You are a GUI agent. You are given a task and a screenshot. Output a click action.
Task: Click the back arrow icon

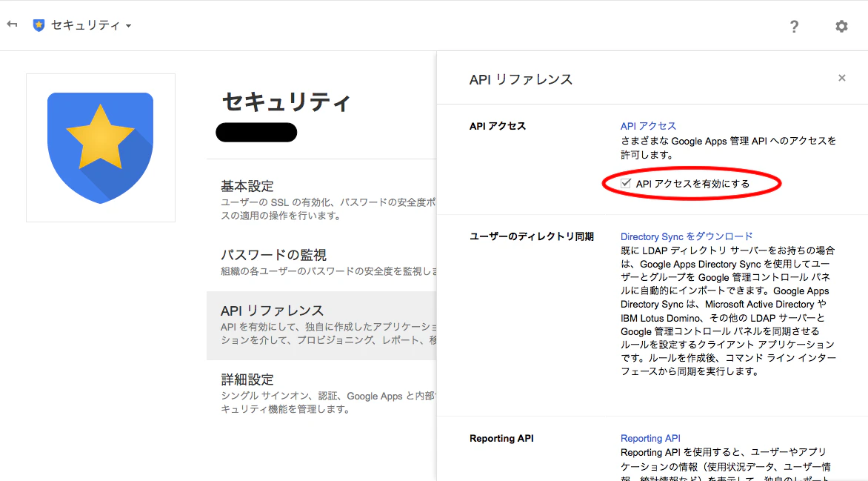point(12,24)
